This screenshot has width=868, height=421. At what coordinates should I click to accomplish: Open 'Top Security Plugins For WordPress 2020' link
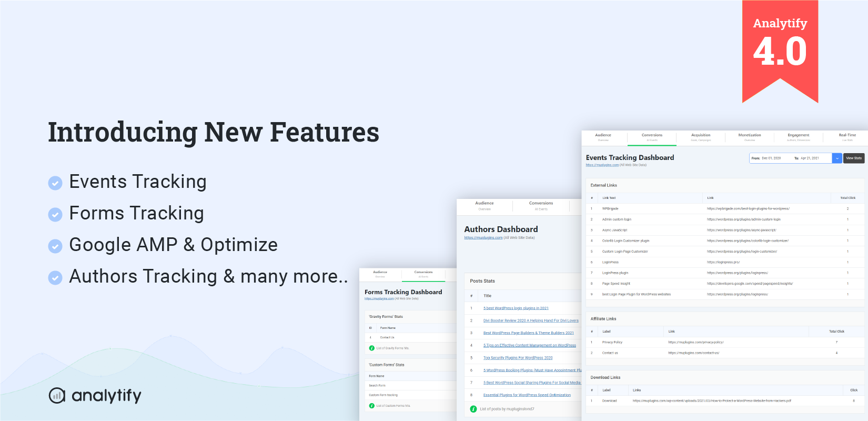click(518, 358)
